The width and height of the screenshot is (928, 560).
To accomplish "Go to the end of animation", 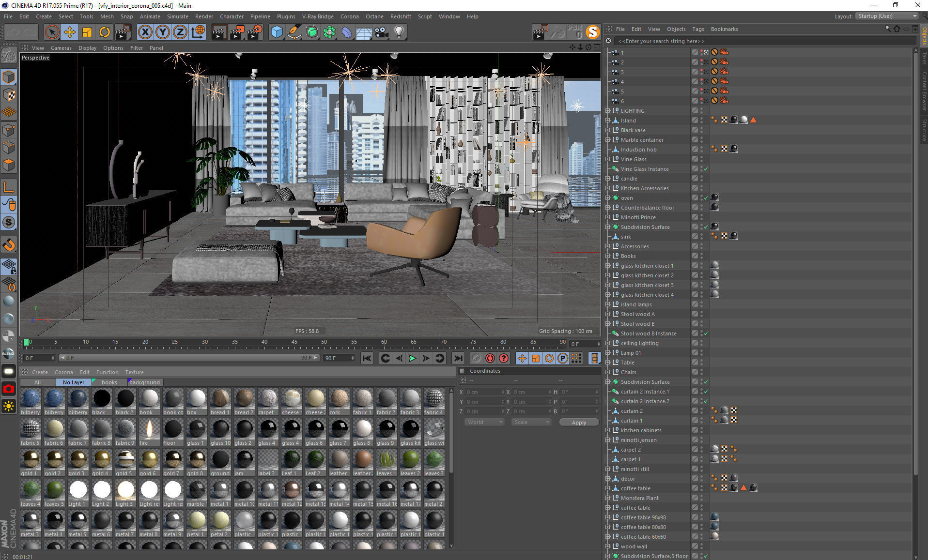I will pyautogui.click(x=458, y=358).
